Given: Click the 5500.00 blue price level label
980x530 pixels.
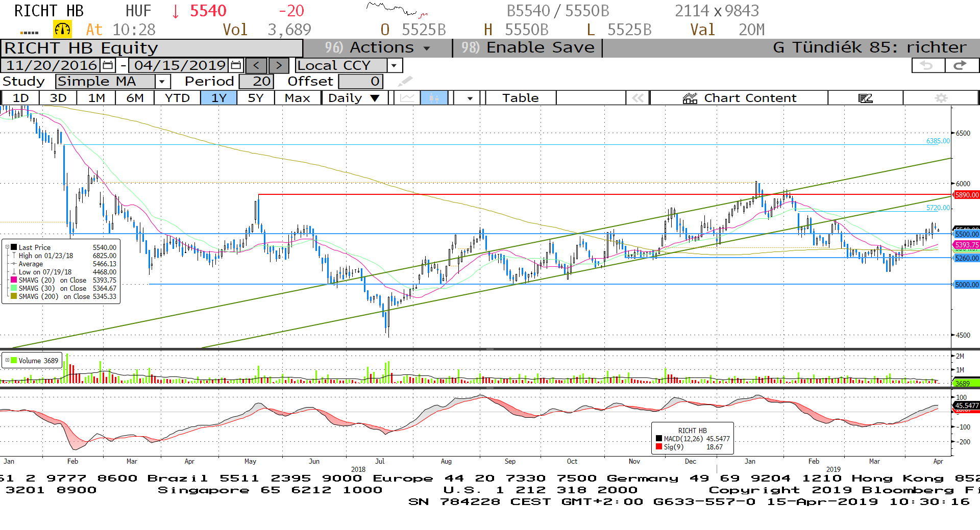Looking at the screenshot, I should click(967, 234).
